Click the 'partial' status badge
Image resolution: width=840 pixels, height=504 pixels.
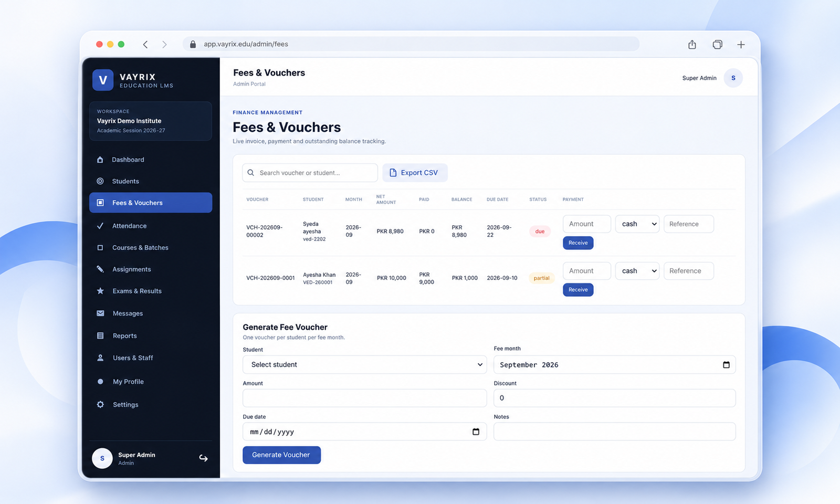click(x=541, y=278)
